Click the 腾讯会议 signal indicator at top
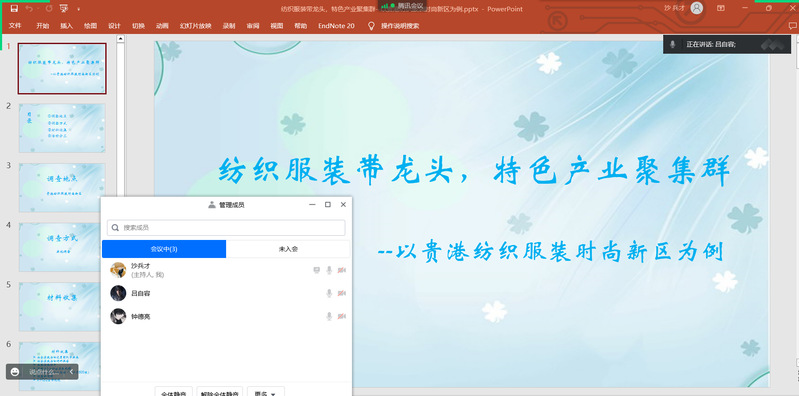 pos(403,6)
